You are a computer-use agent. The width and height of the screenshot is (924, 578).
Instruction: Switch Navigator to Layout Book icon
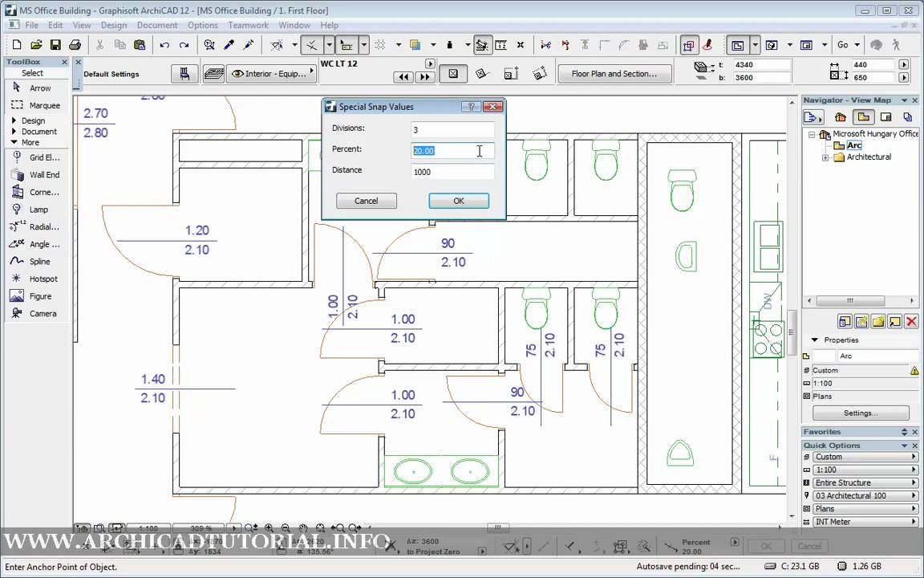pyautogui.click(x=885, y=116)
